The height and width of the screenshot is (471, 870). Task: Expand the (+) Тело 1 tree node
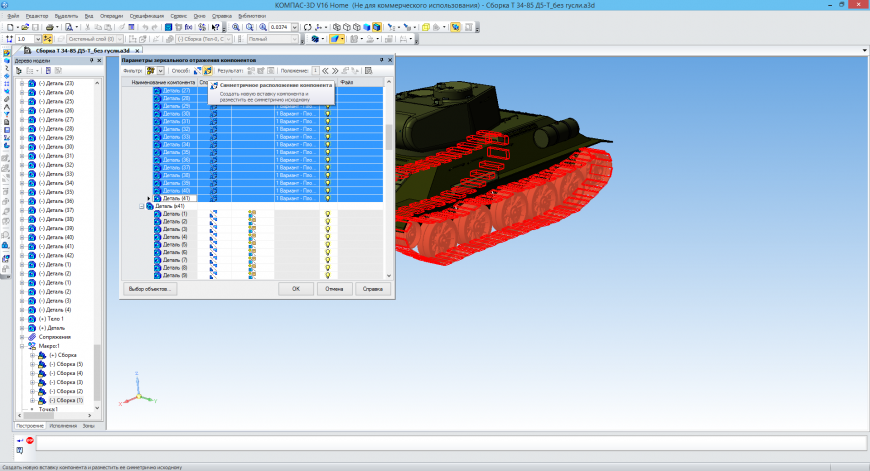(x=22, y=319)
